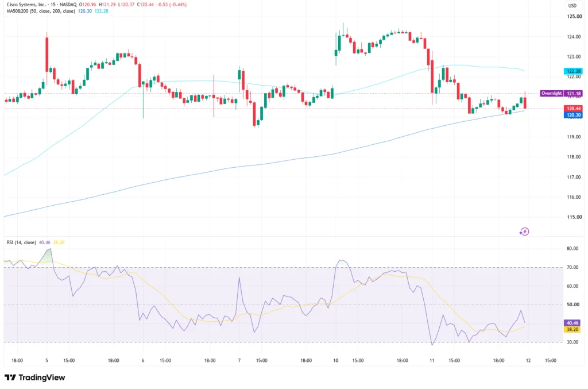Click the 118.00 price axis label
This screenshot has width=588, height=389.
click(574, 157)
